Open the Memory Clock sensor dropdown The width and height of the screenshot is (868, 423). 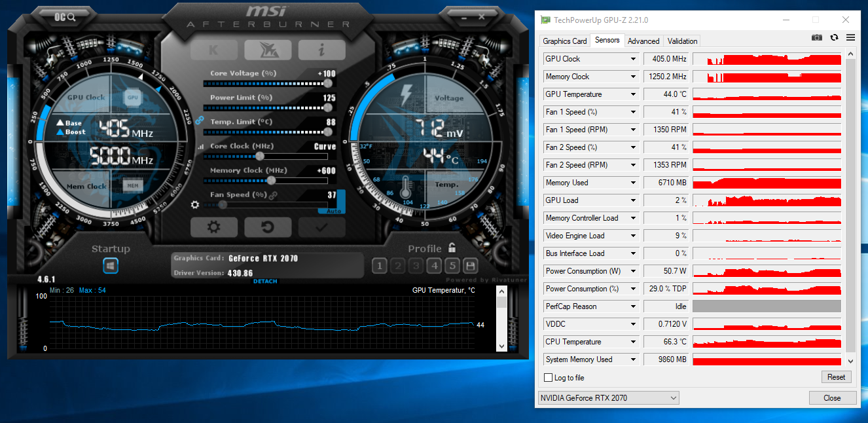633,77
